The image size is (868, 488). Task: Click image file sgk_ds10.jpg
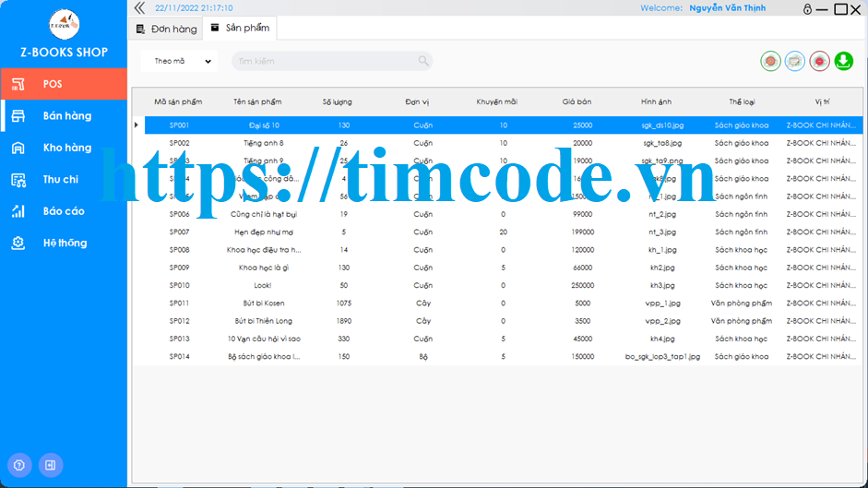(662, 125)
